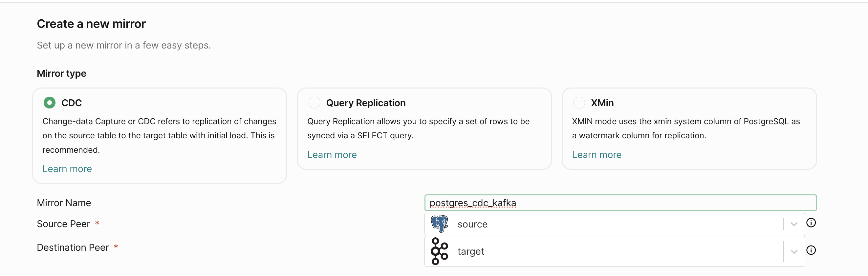Select the Query Replication radio button

coord(314,103)
